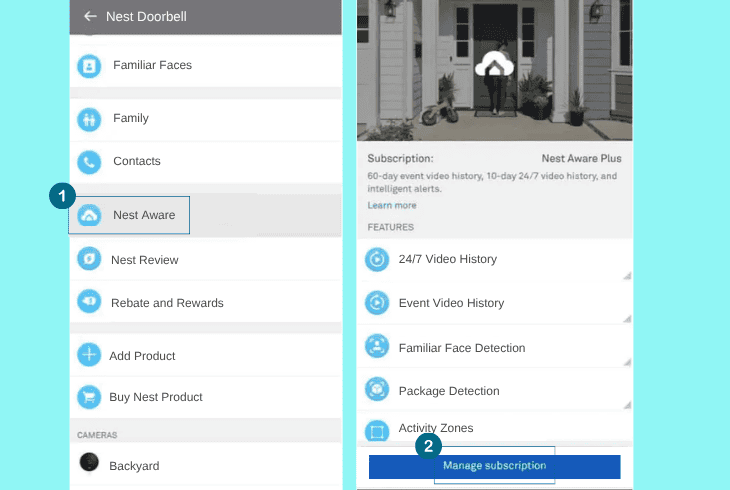Click the Family people icon

pyautogui.click(x=89, y=119)
